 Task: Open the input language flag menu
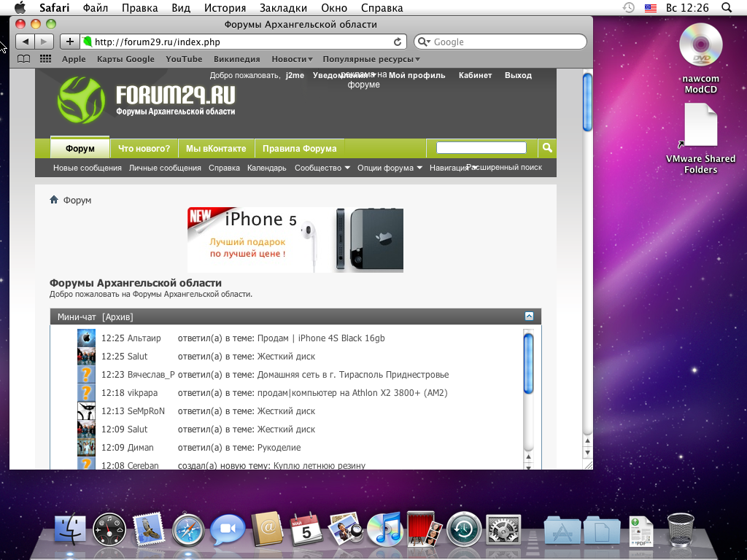650,7
